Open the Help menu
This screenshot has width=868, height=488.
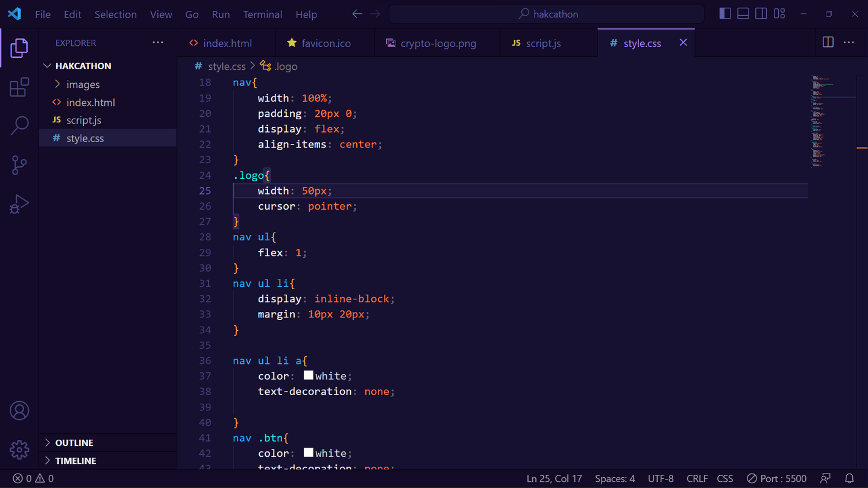pyautogui.click(x=306, y=14)
